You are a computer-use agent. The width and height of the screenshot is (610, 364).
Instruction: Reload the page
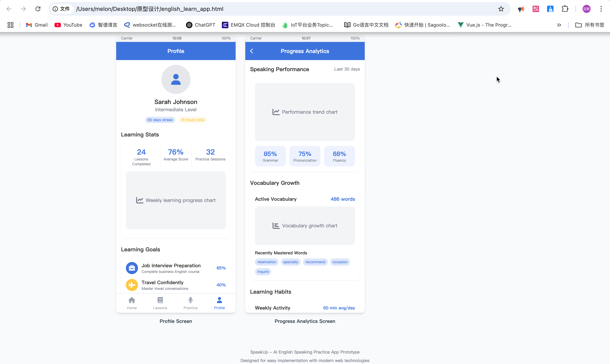[38, 9]
